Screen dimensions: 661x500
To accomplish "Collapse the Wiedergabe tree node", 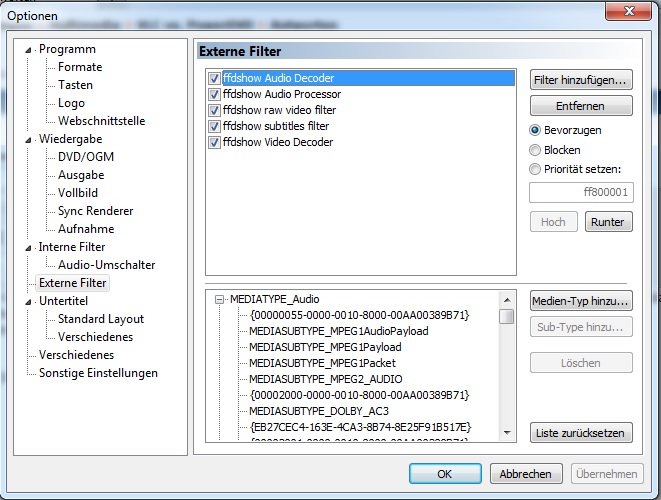I will click(28, 140).
